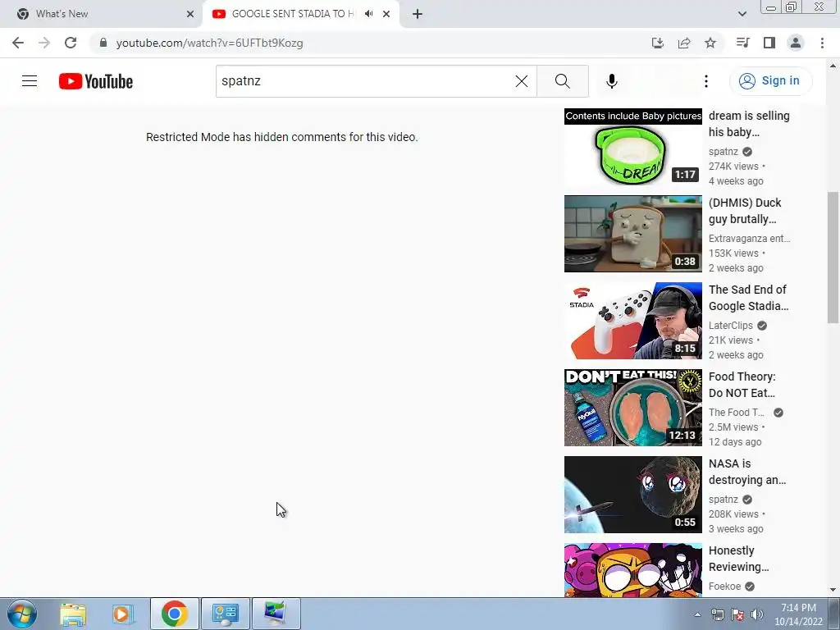Viewport: 840px width, 630px height.
Task: Go back with browser back arrow
Action: [x=18, y=43]
